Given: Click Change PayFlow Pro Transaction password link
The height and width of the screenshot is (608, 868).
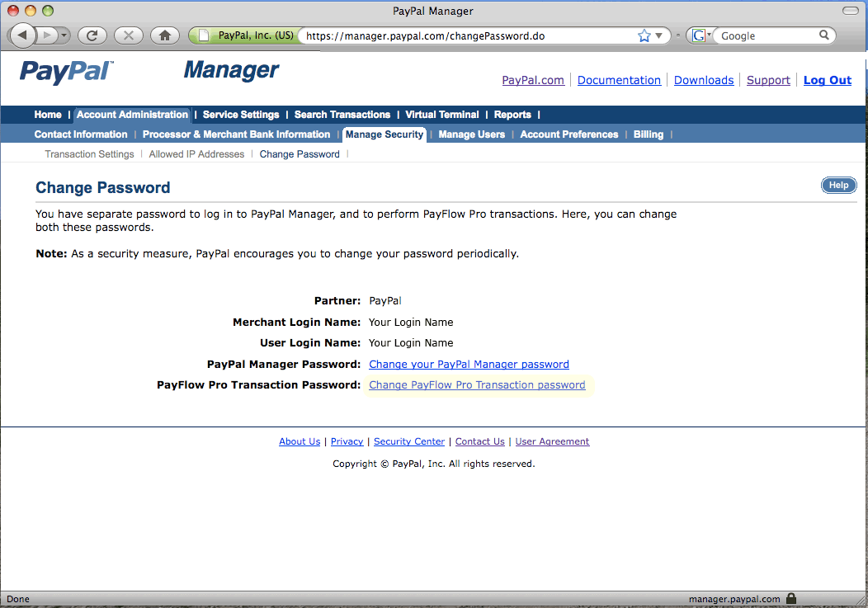Looking at the screenshot, I should coord(477,384).
